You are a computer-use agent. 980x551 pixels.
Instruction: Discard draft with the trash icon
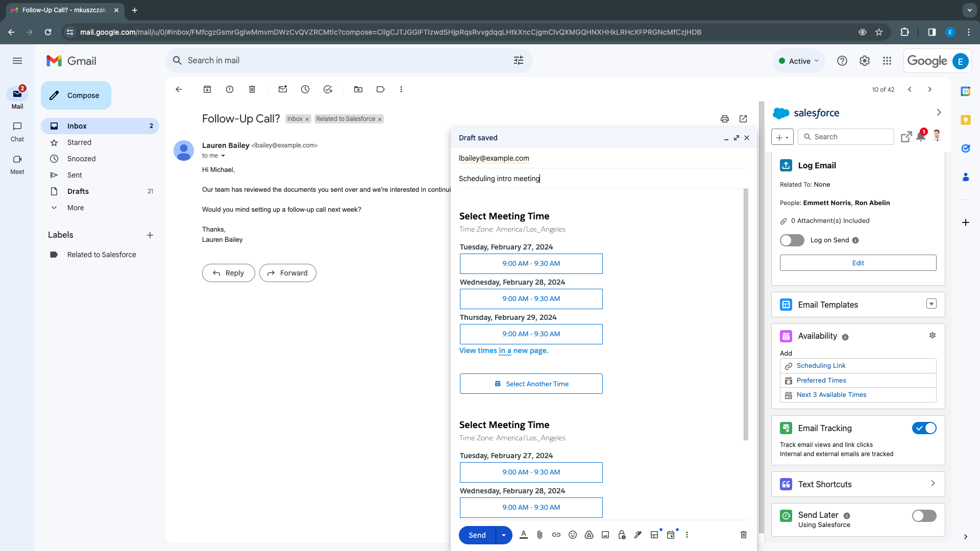[743, 535]
